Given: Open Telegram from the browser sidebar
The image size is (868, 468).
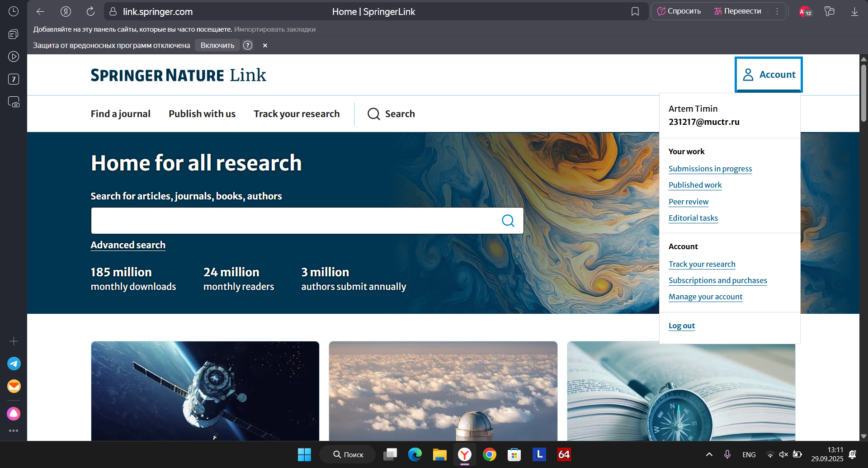Looking at the screenshot, I should point(14,364).
